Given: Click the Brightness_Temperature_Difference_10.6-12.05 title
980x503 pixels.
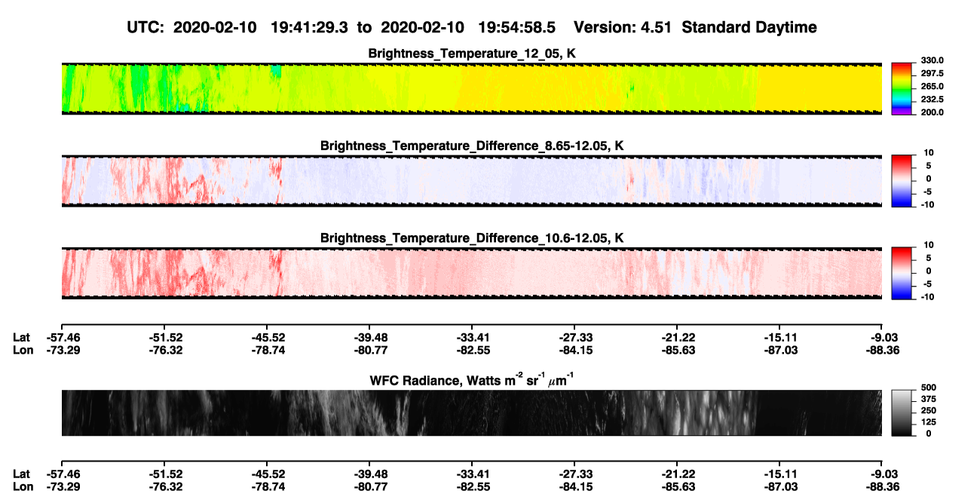Looking at the screenshot, I should [x=472, y=238].
